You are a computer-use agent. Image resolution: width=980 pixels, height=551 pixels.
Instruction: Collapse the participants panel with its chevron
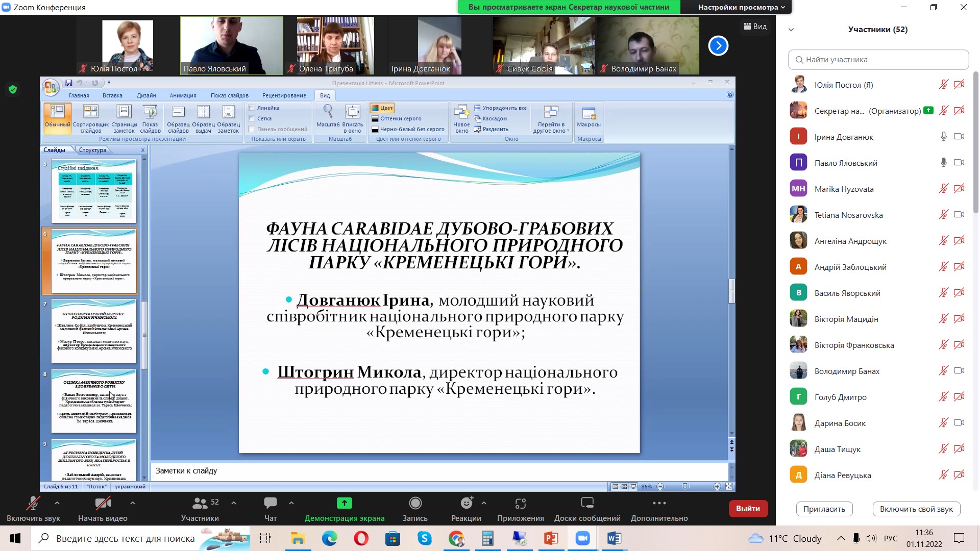[x=791, y=30]
